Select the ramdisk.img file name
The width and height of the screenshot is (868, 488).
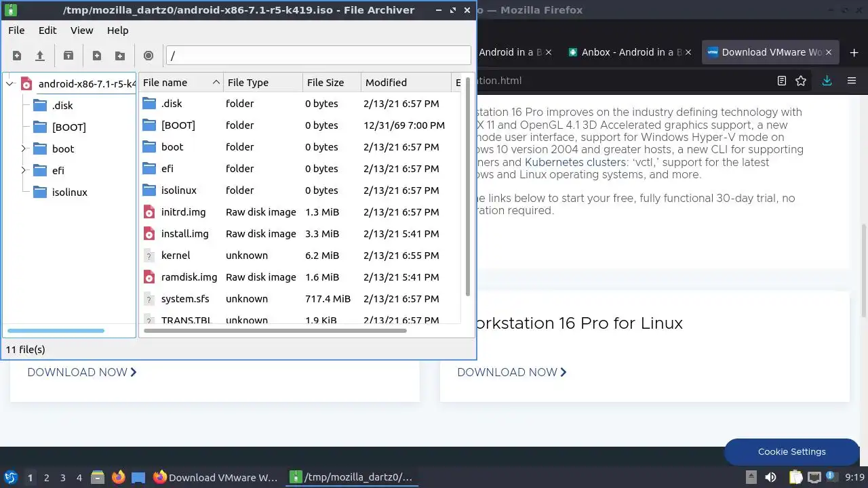click(x=189, y=277)
